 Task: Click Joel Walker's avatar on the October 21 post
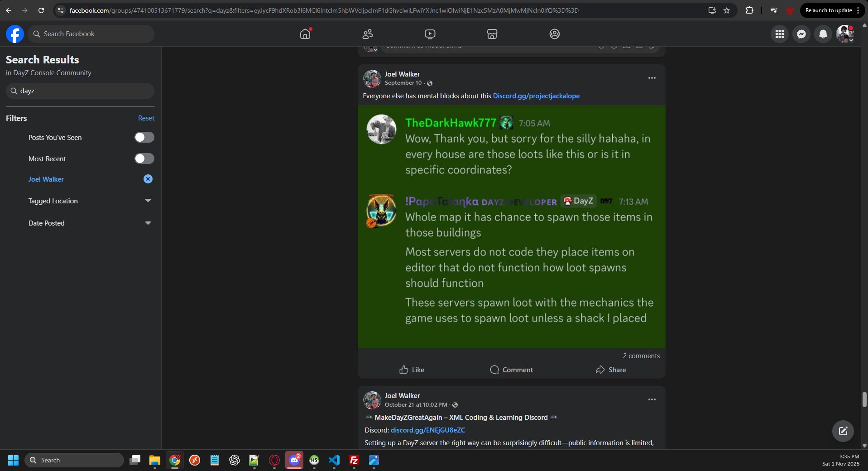point(372,400)
